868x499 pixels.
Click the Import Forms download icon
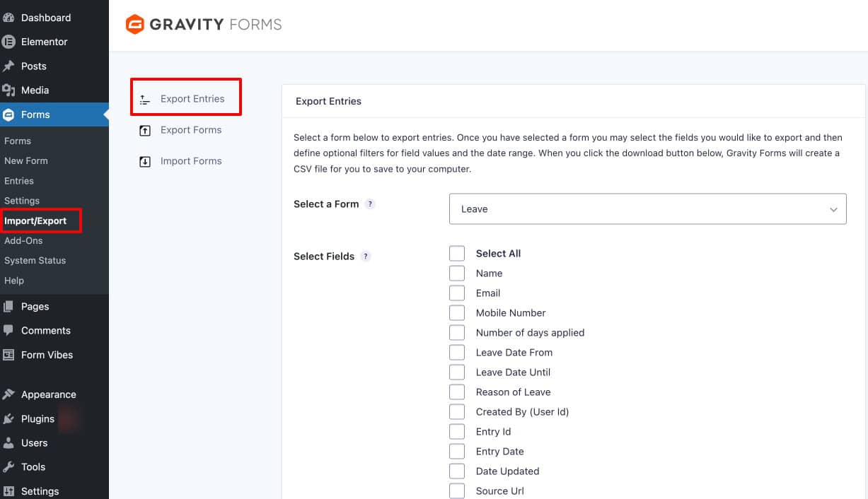145,161
